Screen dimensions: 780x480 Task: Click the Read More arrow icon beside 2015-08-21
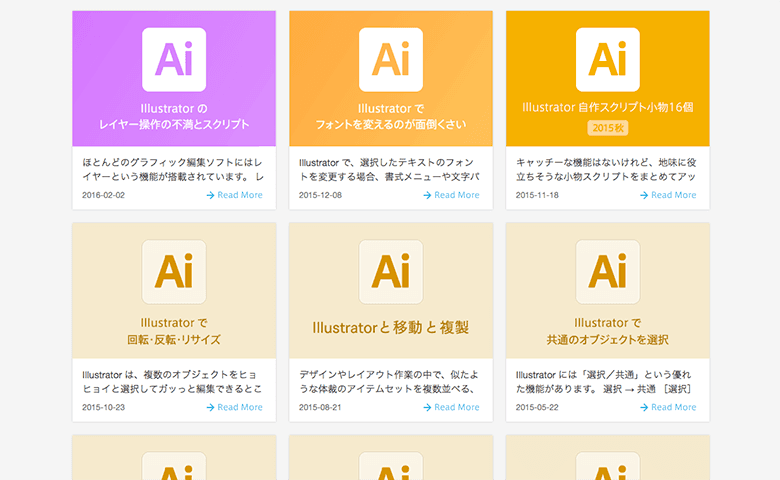[427, 408]
